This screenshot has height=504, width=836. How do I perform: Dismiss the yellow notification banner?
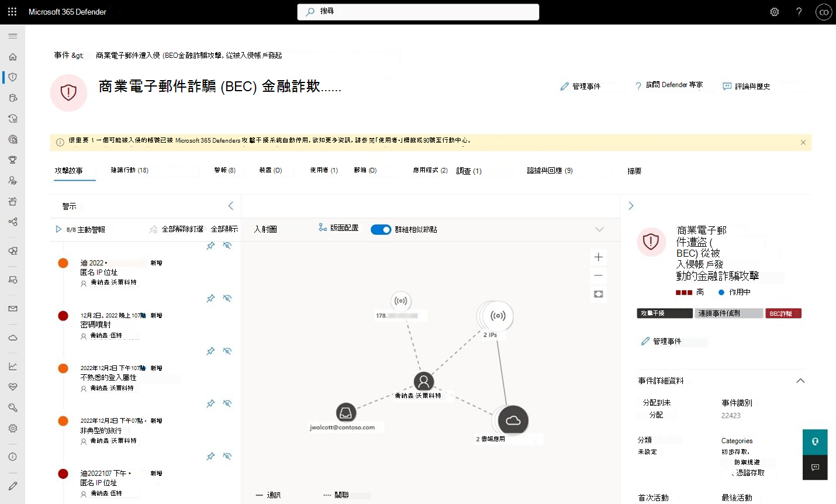(x=803, y=142)
